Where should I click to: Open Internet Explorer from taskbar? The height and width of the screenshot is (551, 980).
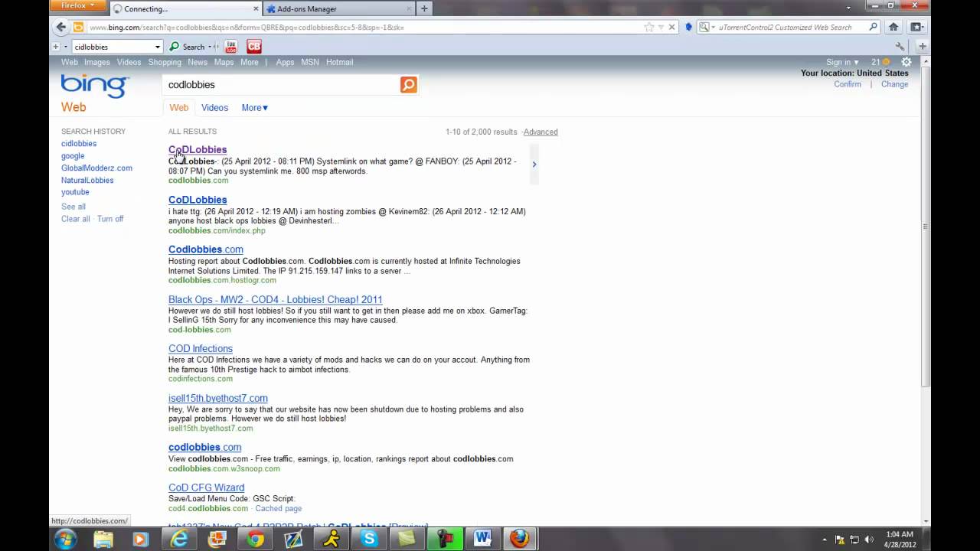click(x=179, y=539)
